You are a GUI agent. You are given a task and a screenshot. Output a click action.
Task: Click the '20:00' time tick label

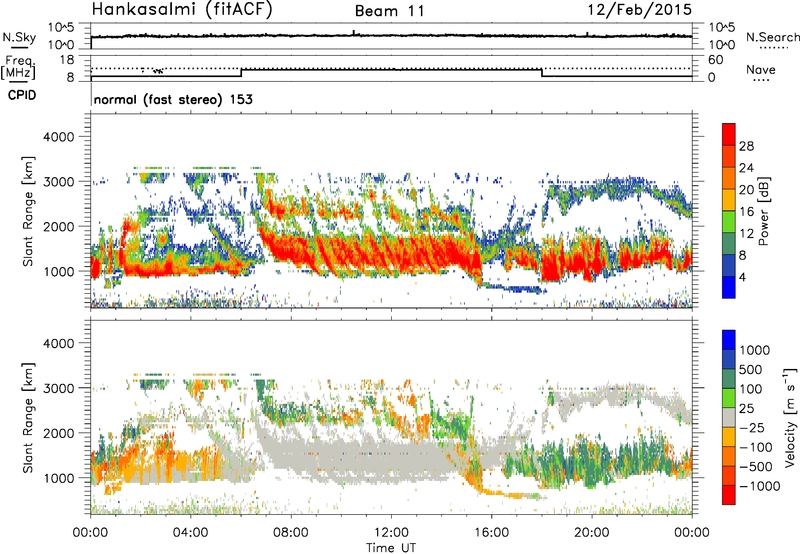click(591, 533)
